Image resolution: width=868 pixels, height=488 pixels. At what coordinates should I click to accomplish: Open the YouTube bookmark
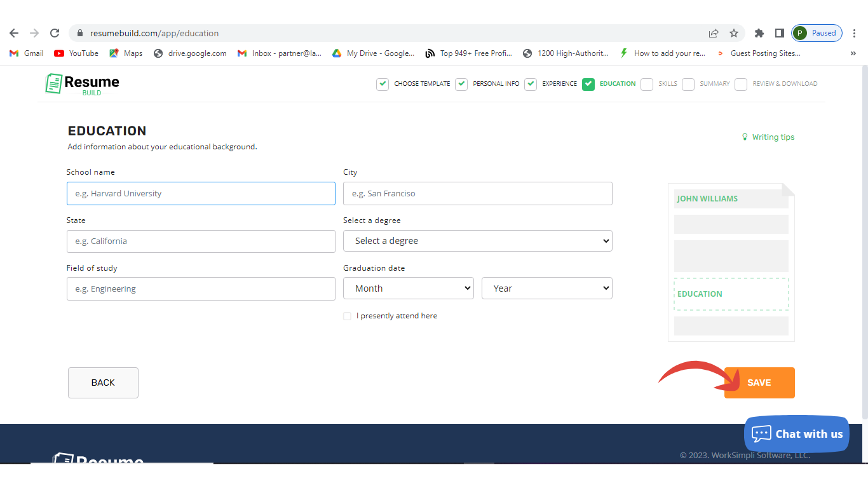tap(76, 53)
